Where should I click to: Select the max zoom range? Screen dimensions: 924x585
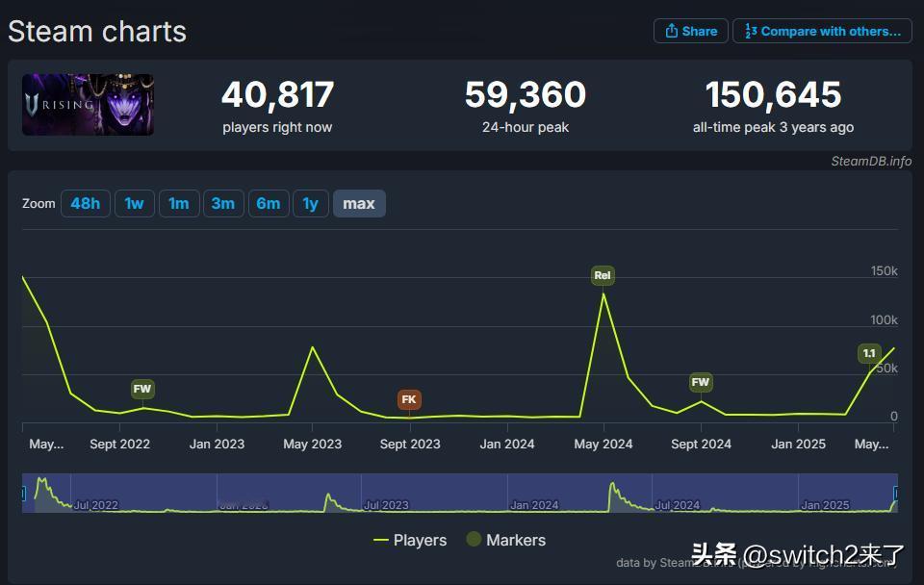click(x=359, y=204)
